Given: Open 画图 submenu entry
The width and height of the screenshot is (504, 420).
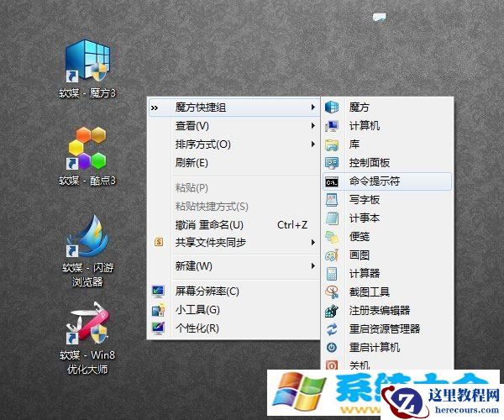Looking at the screenshot, I should 387,255.
